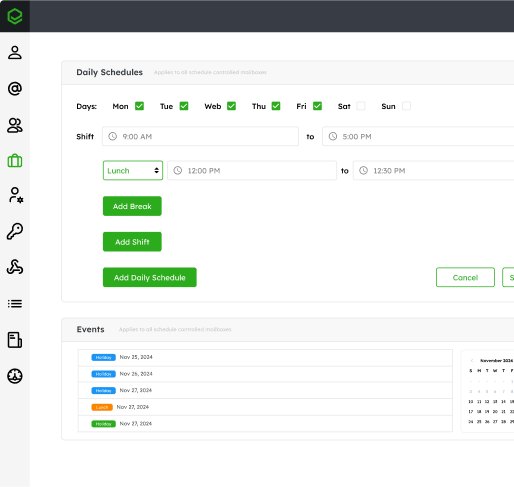This screenshot has height=487, width=514.
Task: Select the Holiday Nov 25, 2024 event row
Action: pos(265,357)
